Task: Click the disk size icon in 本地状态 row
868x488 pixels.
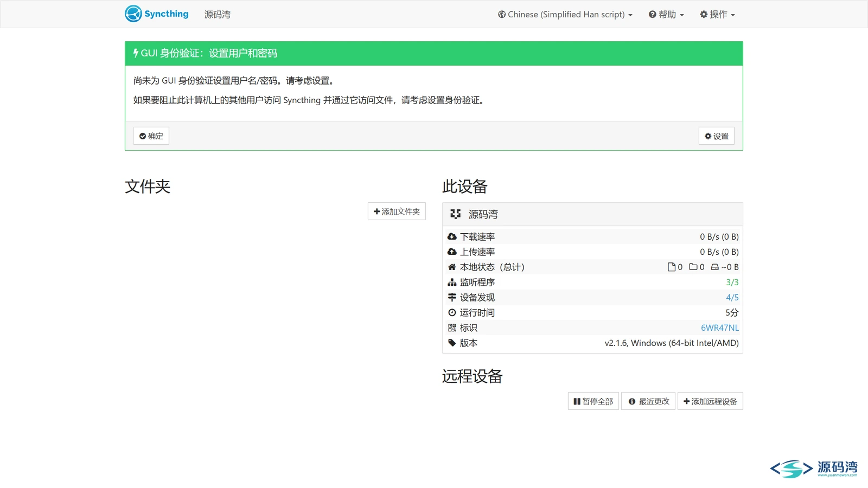Action: pos(715,267)
